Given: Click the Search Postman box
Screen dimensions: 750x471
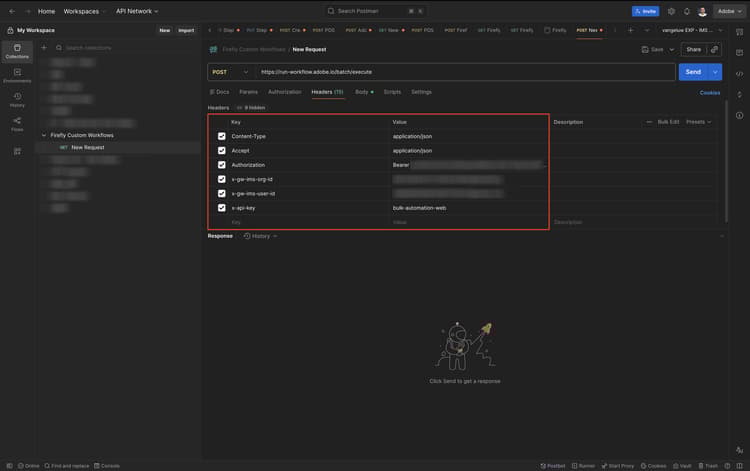Looking at the screenshot, I should pyautogui.click(x=375, y=11).
